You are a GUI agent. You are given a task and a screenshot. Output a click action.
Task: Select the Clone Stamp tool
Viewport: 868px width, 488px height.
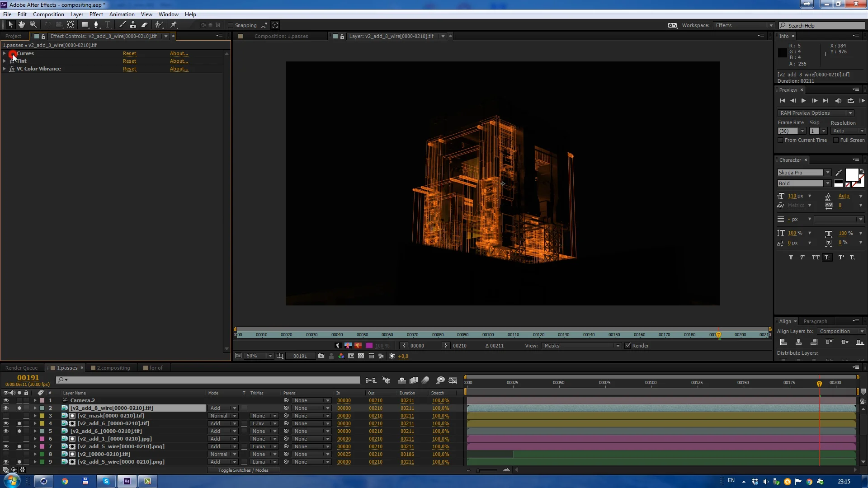click(x=133, y=25)
